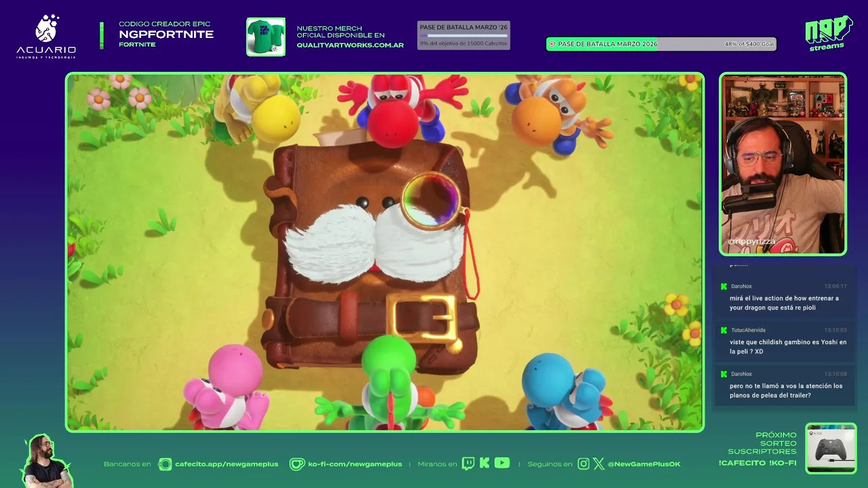Click "PRÓXIMO SORTEO SUSCRIPTORES" text

point(762,443)
